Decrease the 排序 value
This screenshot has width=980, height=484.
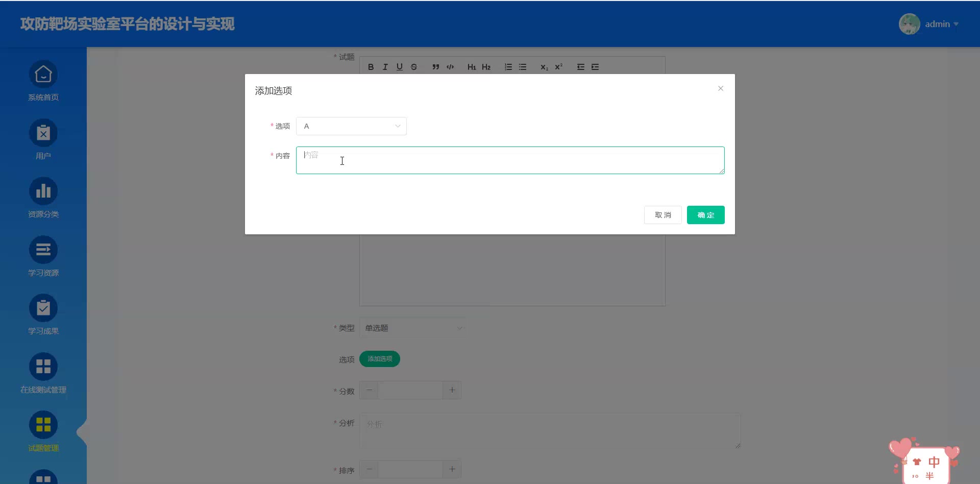(369, 469)
